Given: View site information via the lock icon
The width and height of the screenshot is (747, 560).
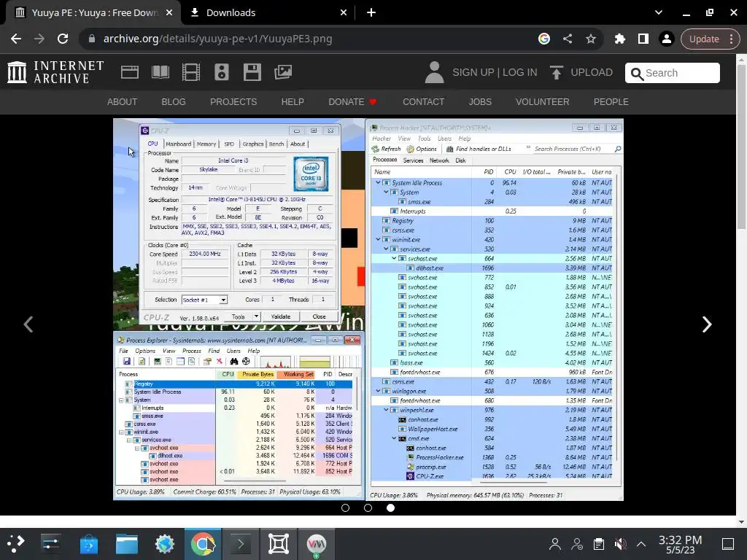Looking at the screenshot, I should (92, 39).
